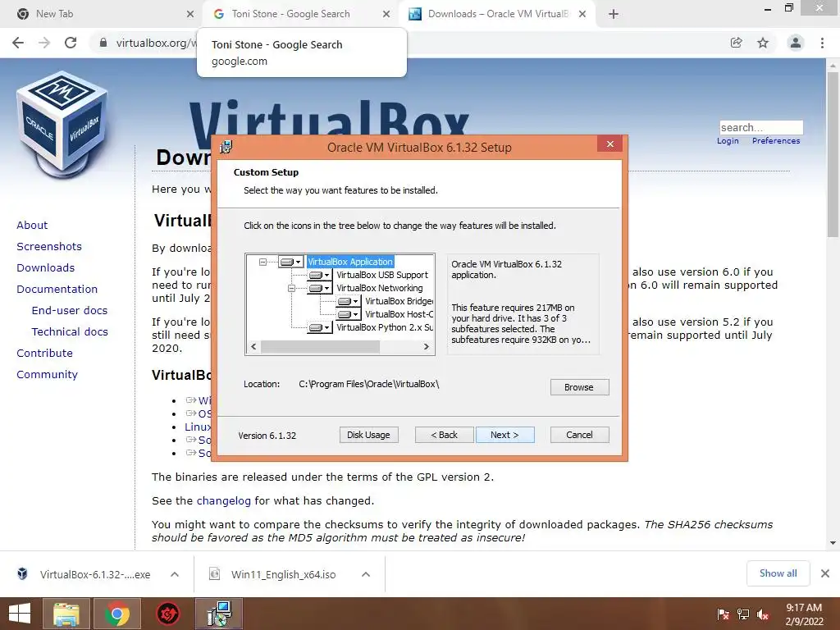Open VirtualBox Application feature drive dropdown

pyautogui.click(x=291, y=262)
